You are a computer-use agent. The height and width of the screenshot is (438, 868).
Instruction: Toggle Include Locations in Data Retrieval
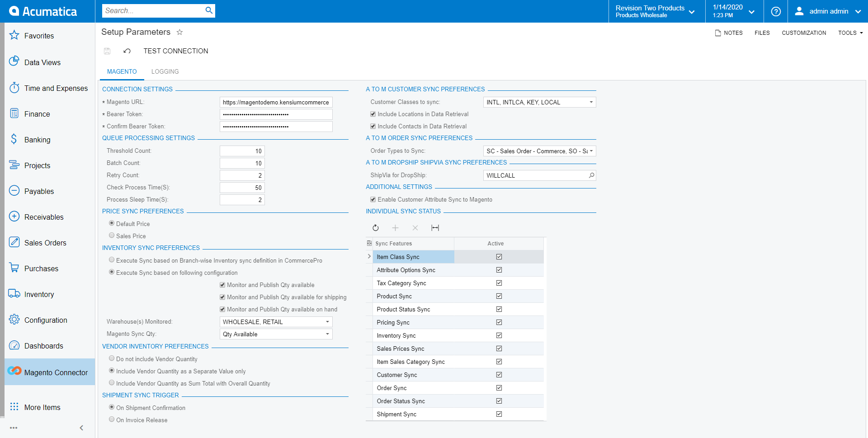[x=373, y=114]
